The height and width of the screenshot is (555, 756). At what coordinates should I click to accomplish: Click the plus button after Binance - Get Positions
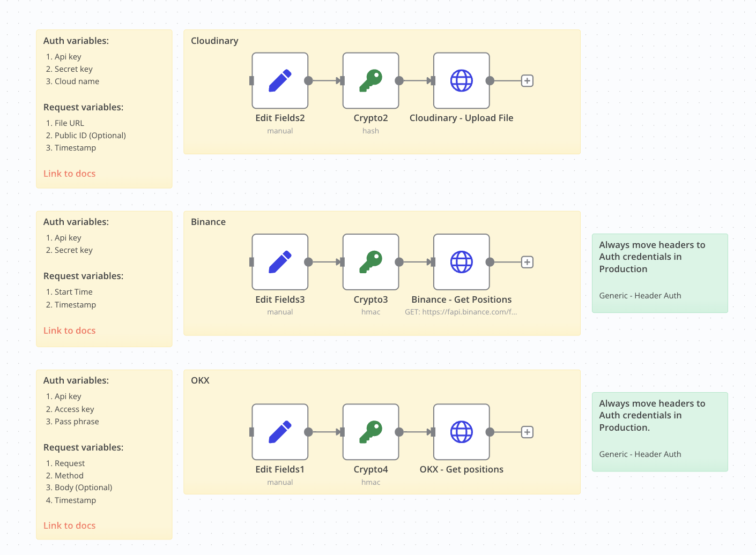(527, 261)
